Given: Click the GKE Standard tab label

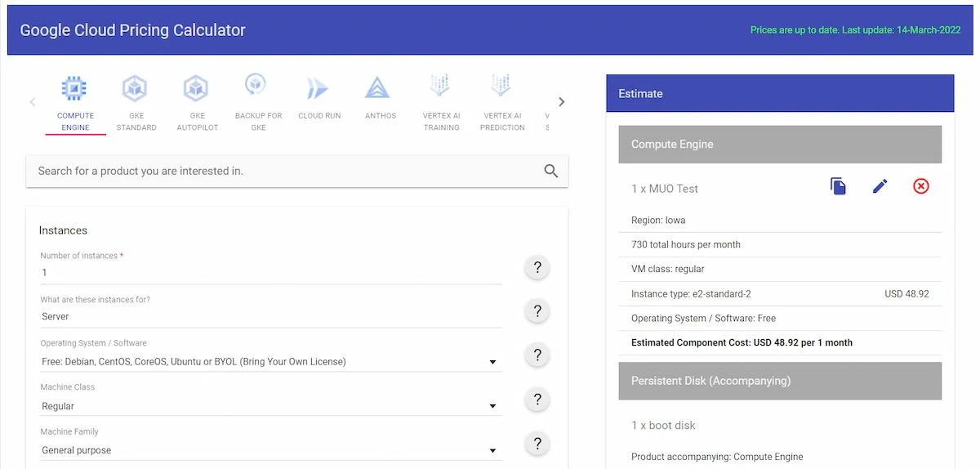Looking at the screenshot, I should (136, 122).
